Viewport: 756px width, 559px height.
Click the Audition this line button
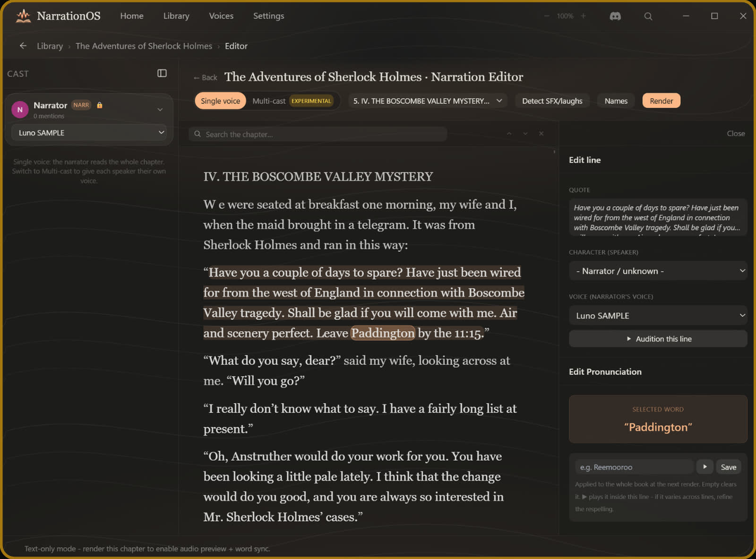click(x=658, y=339)
